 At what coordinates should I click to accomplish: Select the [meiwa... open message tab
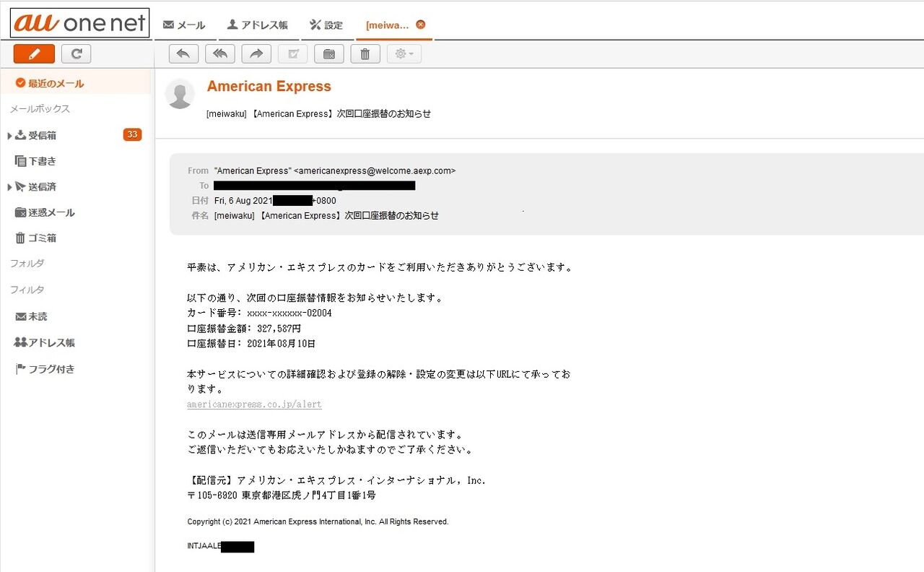388,25
